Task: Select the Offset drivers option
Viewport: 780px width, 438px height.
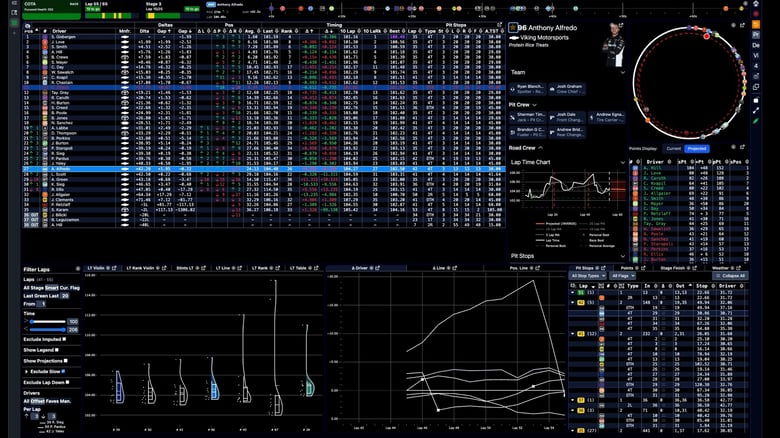Action: 37,401
